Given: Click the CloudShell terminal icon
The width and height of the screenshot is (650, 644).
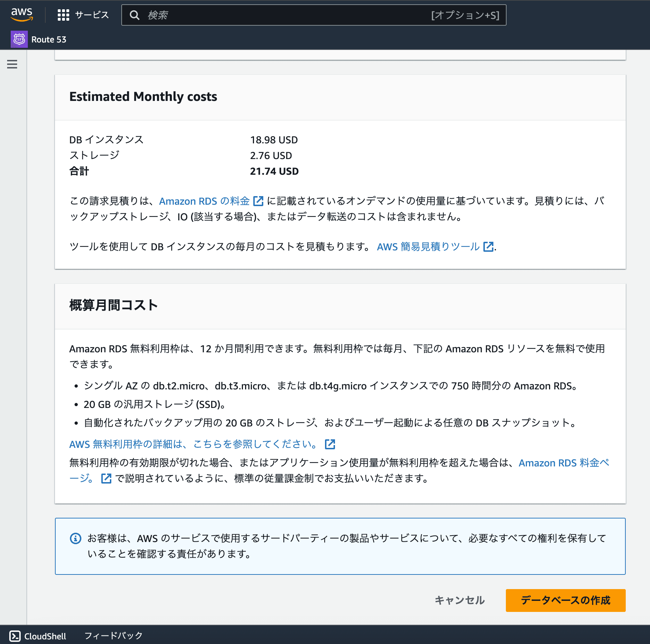Looking at the screenshot, I should click(x=15, y=636).
